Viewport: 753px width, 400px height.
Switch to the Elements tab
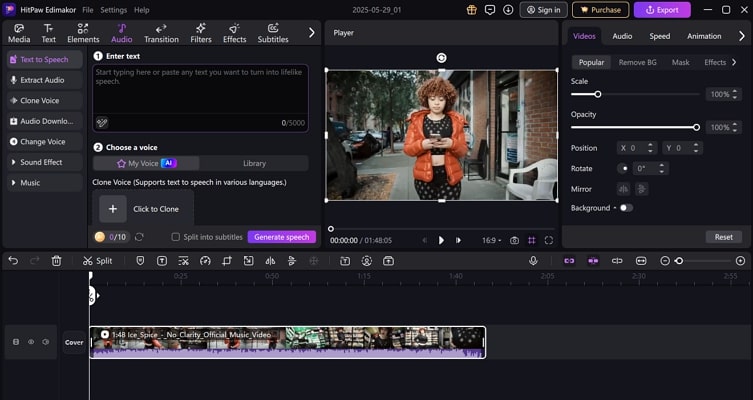coord(83,33)
